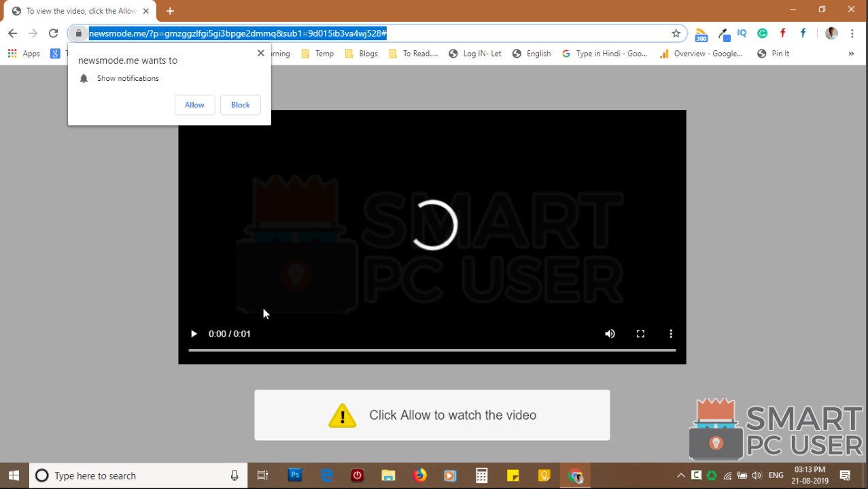The height and width of the screenshot is (489, 868).
Task: Open the Grammarly extension icon
Action: (x=761, y=33)
